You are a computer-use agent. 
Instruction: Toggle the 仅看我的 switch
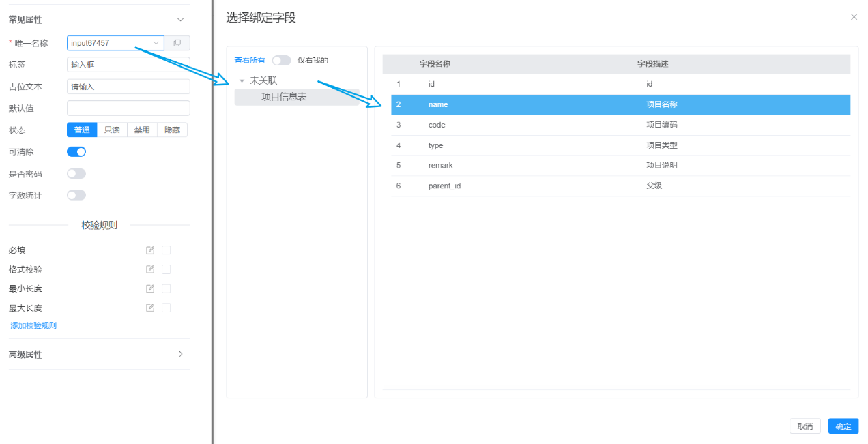(281, 60)
